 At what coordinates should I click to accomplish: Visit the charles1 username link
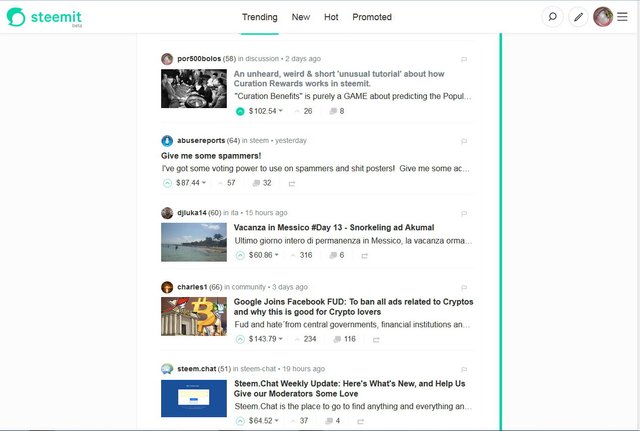(x=192, y=287)
